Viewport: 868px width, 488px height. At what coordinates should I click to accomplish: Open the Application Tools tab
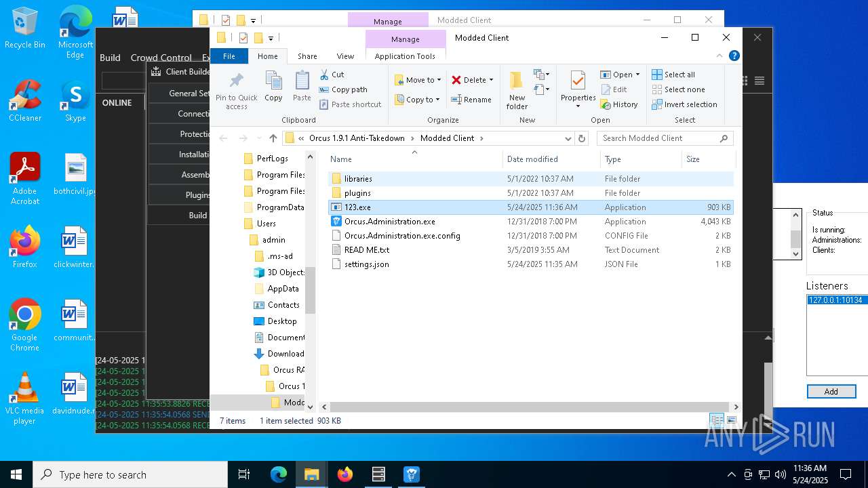coord(405,56)
